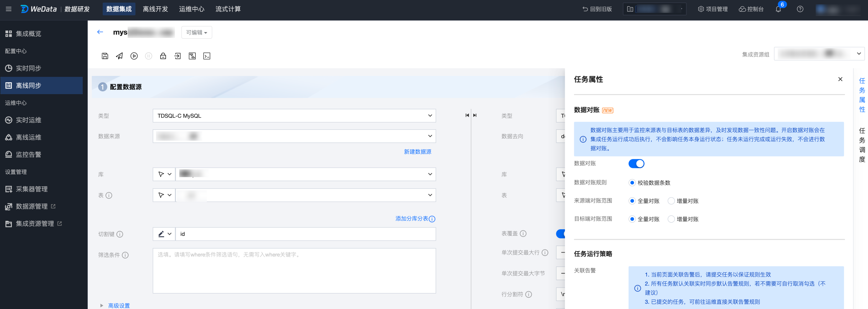This screenshot has width=868, height=309.
Task: Click the import arrow icon in the toolbar
Action: (x=177, y=56)
